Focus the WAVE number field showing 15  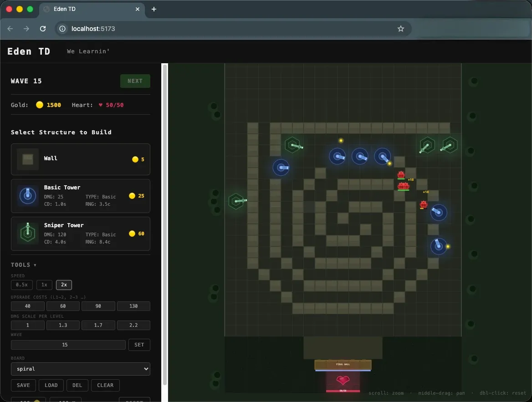click(x=68, y=345)
